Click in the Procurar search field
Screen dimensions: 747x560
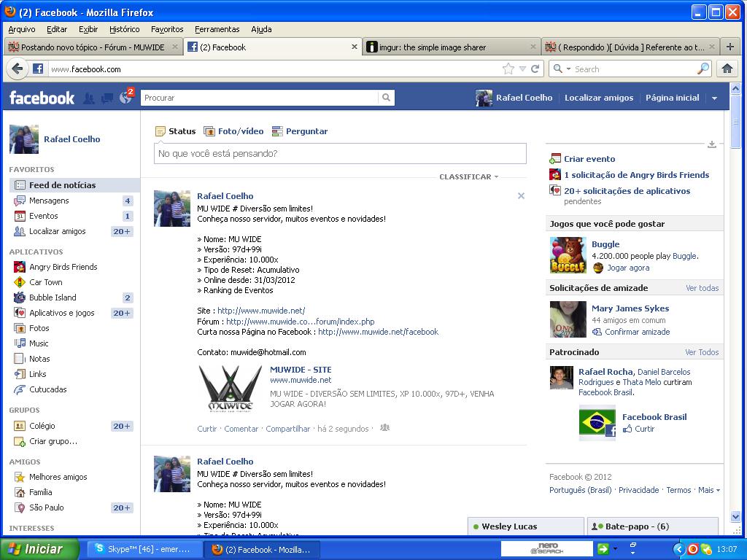click(260, 98)
